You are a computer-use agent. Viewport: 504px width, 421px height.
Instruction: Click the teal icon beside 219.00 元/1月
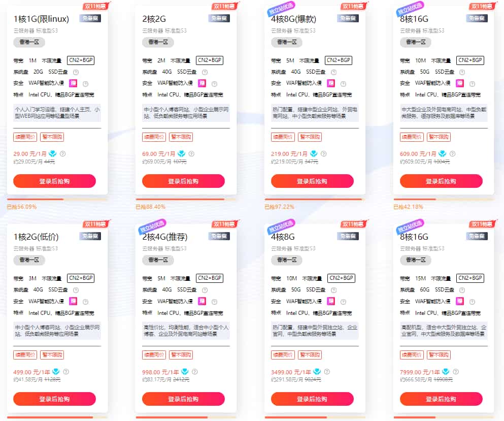point(314,154)
